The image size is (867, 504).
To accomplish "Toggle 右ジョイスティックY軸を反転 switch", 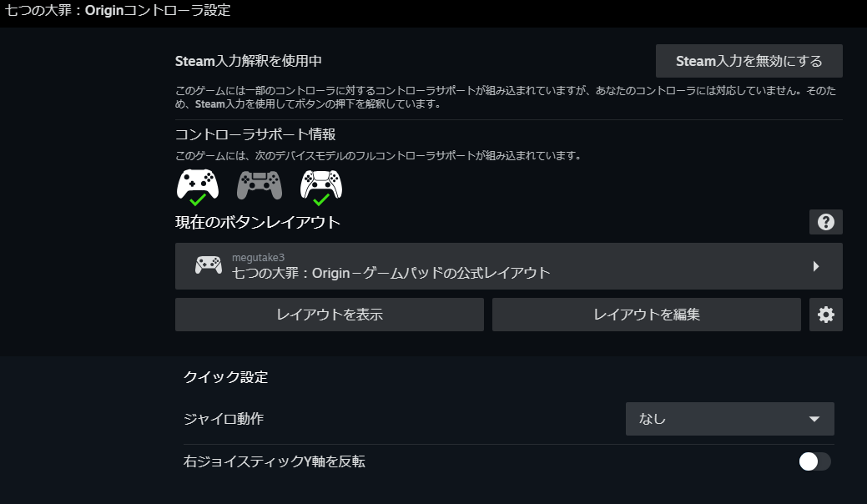I will [x=814, y=461].
